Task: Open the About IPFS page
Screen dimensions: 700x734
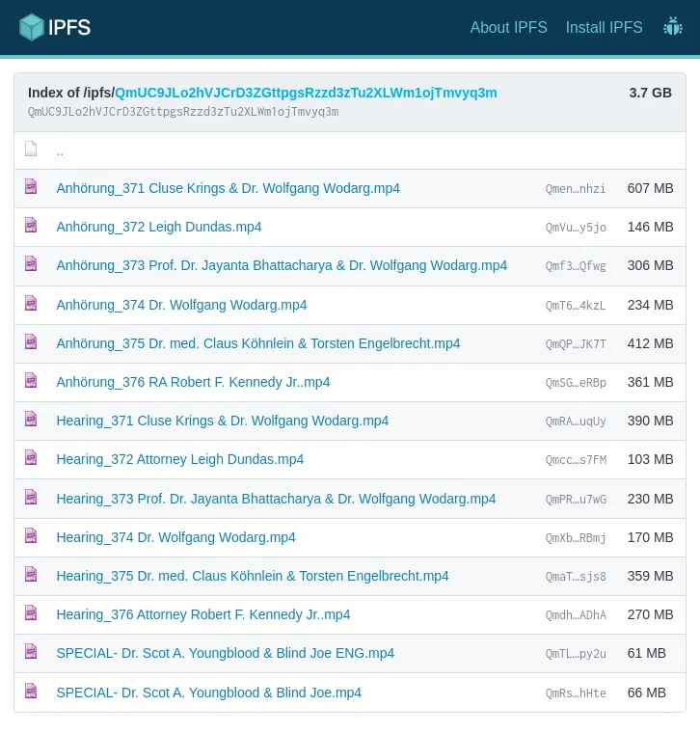Action: point(509,27)
